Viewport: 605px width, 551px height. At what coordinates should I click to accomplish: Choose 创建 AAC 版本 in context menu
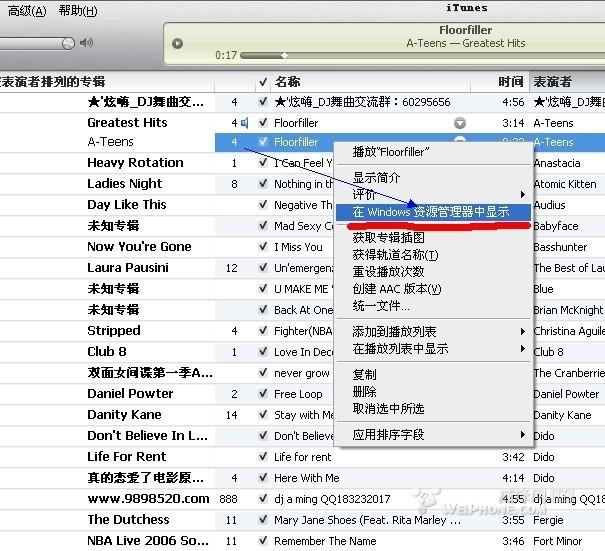click(x=397, y=289)
